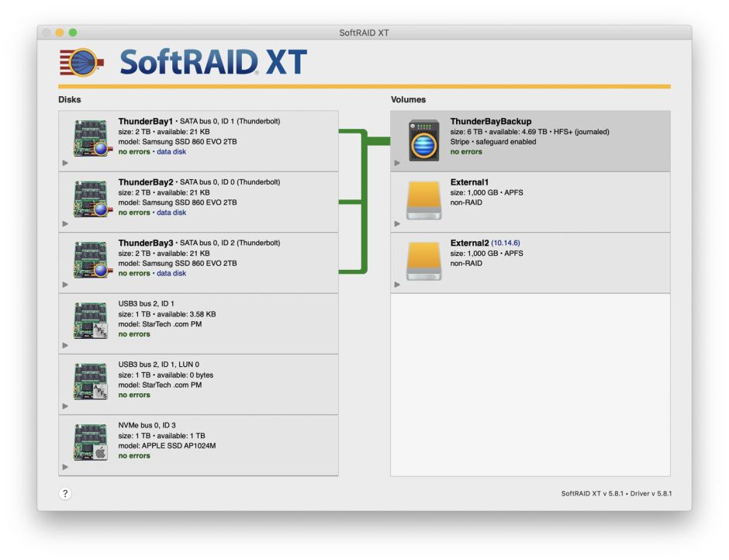The image size is (729, 560).
Task: Select the ThunderBay3 disk icon
Action: click(x=91, y=258)
